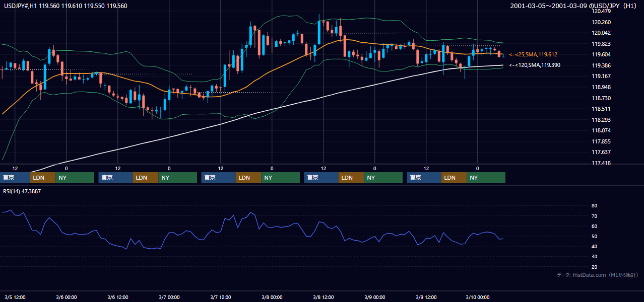The height and width of the screenshot is (302, 644).
Task: Click the RSI(14) 47.3887 indicator label
Action: pos(22,191)
